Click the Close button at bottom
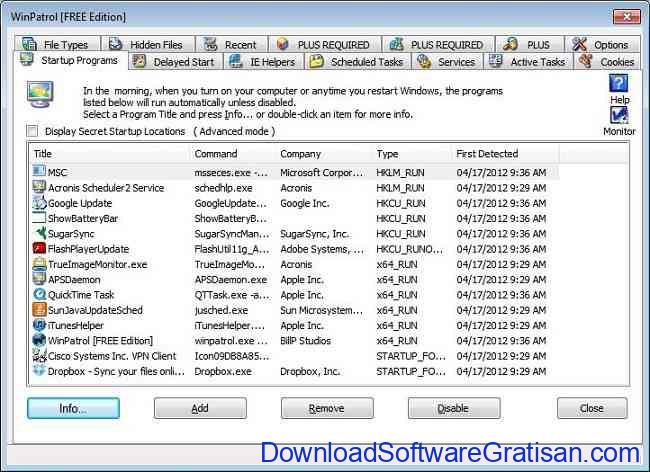Image resolution: width=650 pixels, height=472 pixels. pyautogui.click(x=592, y=408)
